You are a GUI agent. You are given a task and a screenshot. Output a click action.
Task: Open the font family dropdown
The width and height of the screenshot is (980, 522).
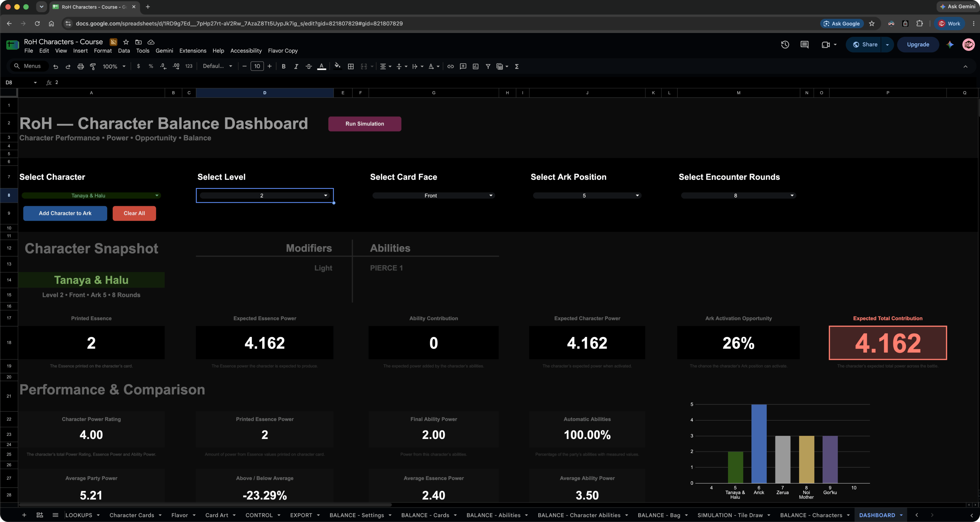coord(218,66)
